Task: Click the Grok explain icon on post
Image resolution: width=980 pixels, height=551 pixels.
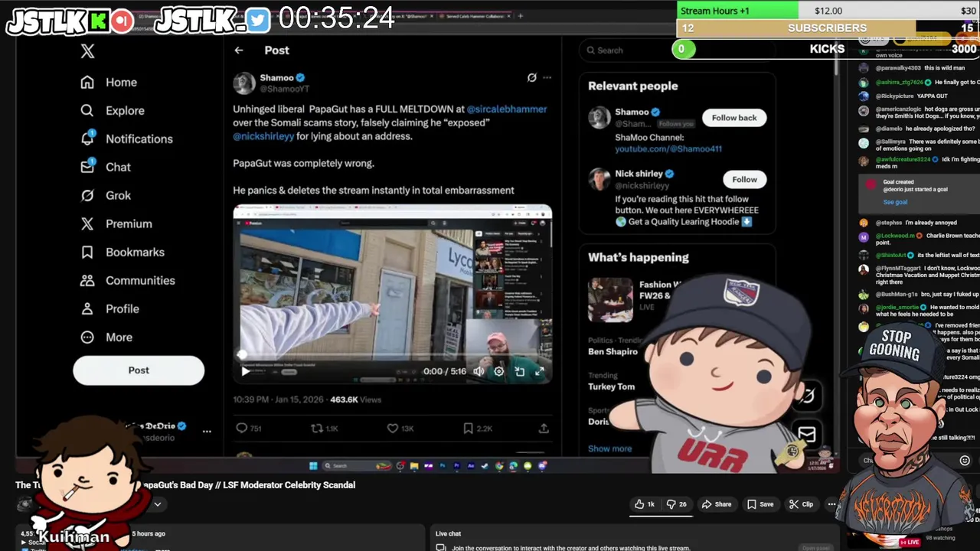Action: [531, 77]
